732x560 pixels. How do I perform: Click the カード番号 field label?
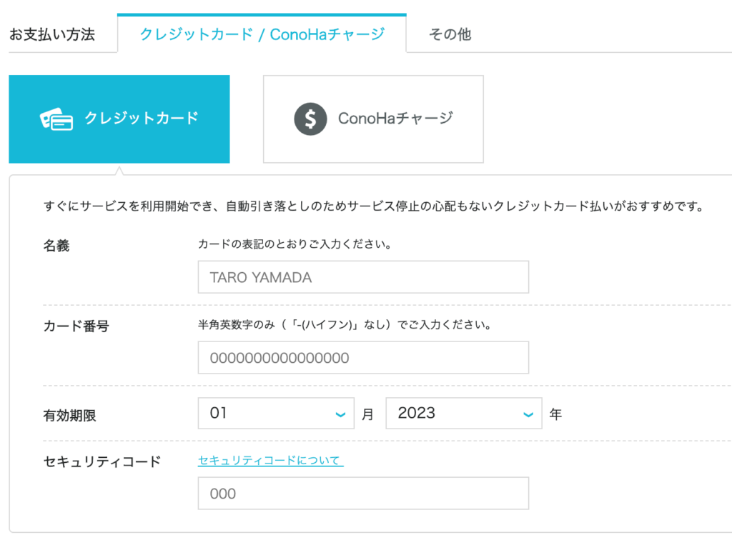pos(76,326)
